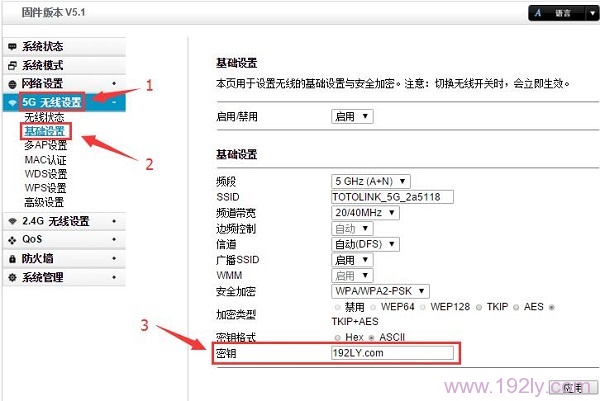
Task: Choose the TKIP+AES encryption radio button
Action: (550, 308)
